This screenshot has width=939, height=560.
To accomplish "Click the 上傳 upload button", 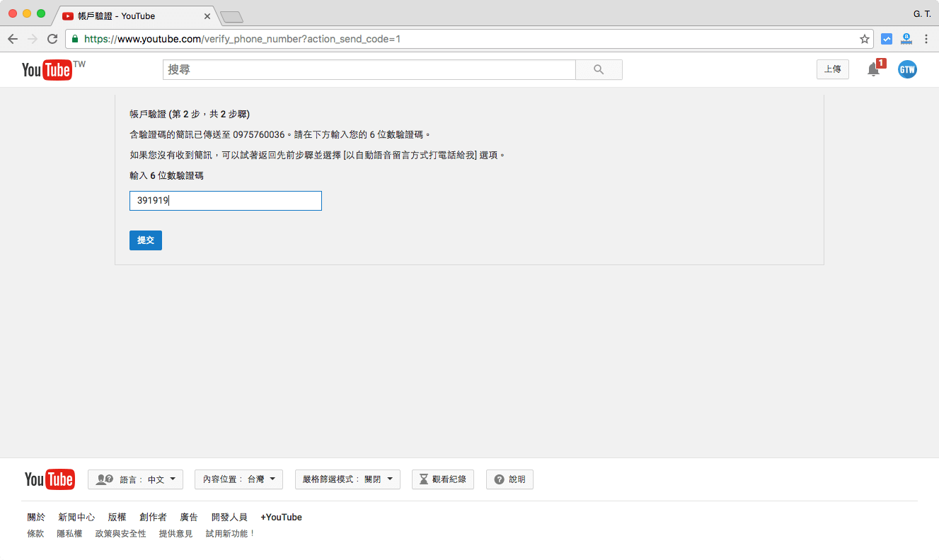I will tap(832, 69).
